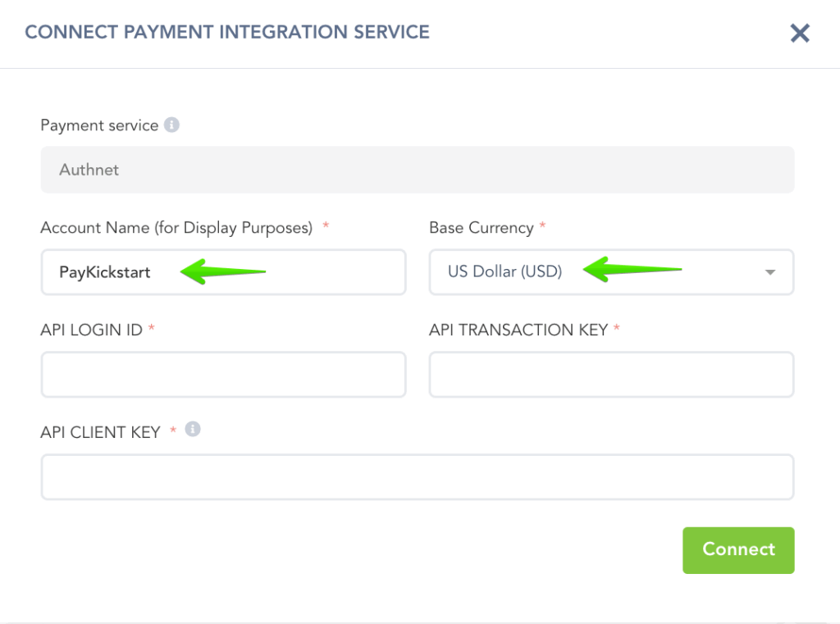Click the API LOGIN ID input field
The width and height of the screenshot is (840, 624).
223,375
